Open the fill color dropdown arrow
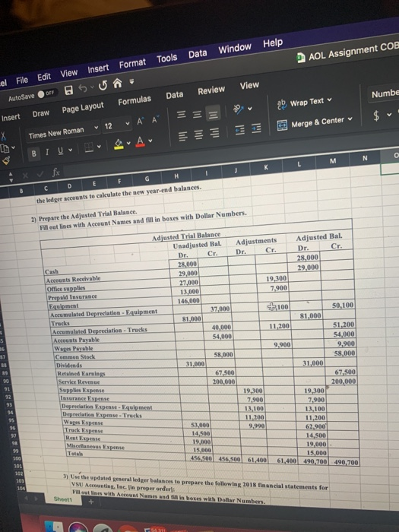 [128, 143]
